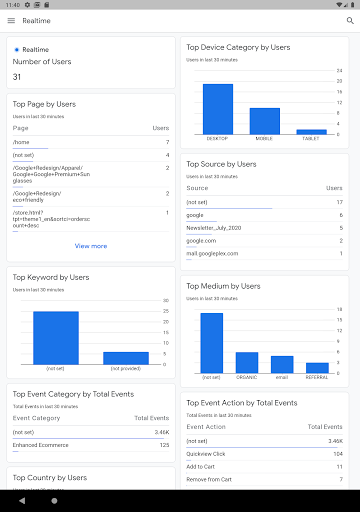
Task: Click the View more link
Action: 91,246
